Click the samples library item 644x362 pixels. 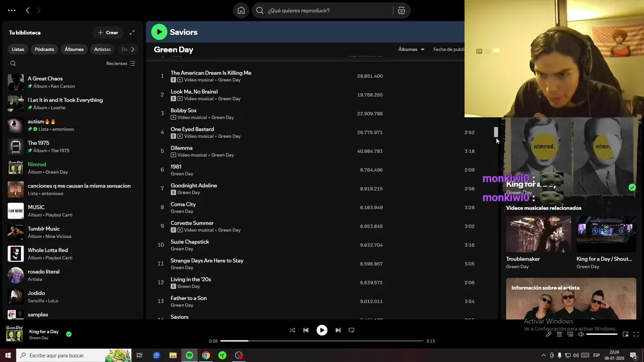coord(72,314)
